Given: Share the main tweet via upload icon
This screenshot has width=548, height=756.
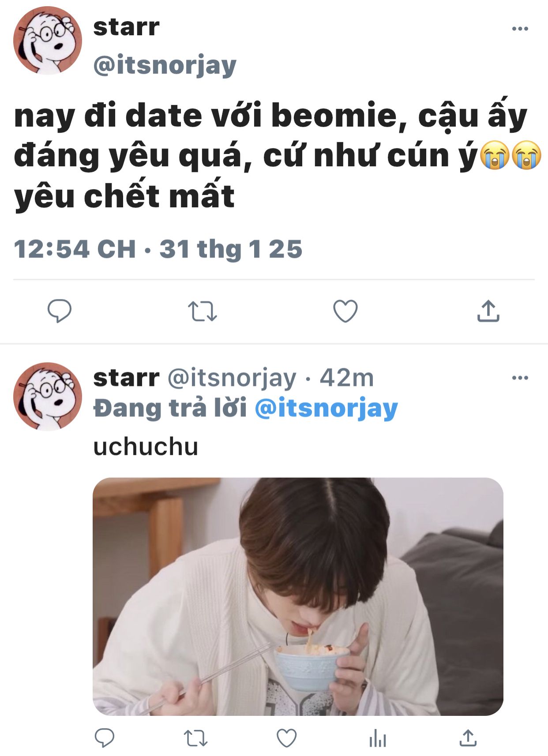Looking at the screenshot, I should point(488,311).
